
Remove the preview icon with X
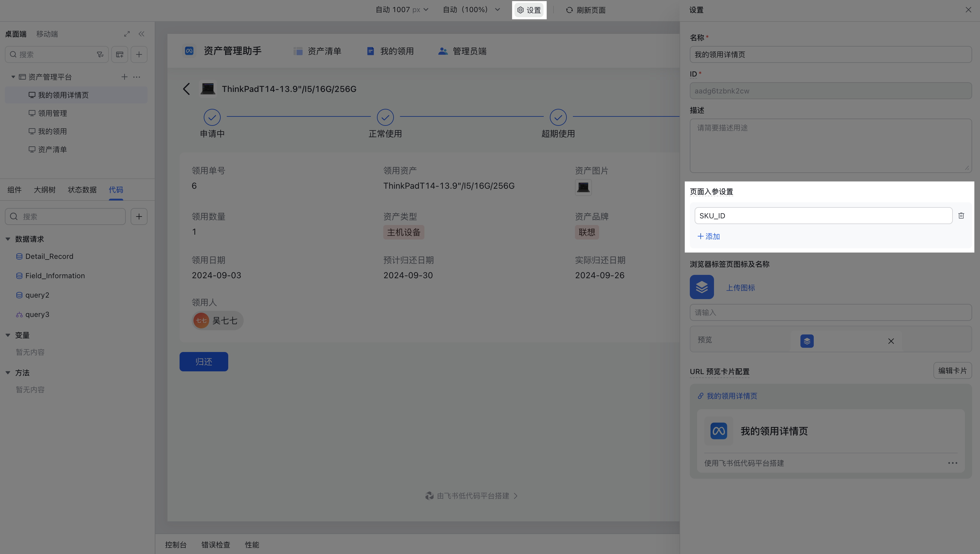point(891,341)
